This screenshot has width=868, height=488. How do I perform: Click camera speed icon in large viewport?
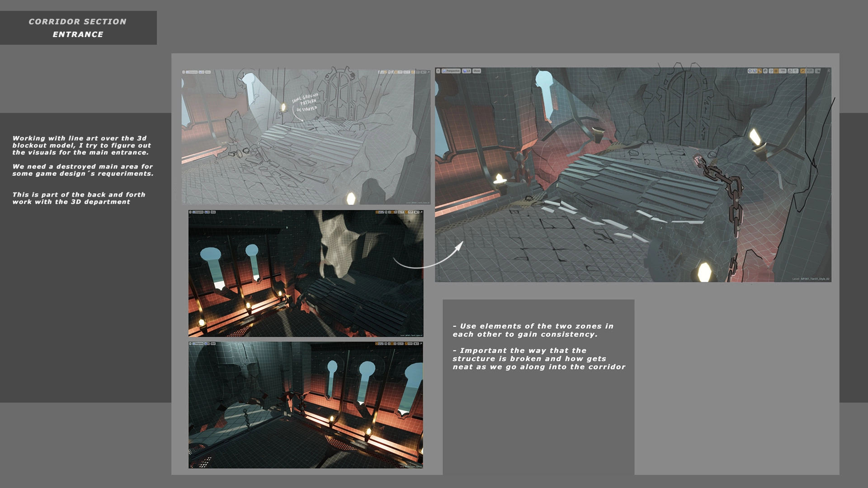tap(818, 71)
